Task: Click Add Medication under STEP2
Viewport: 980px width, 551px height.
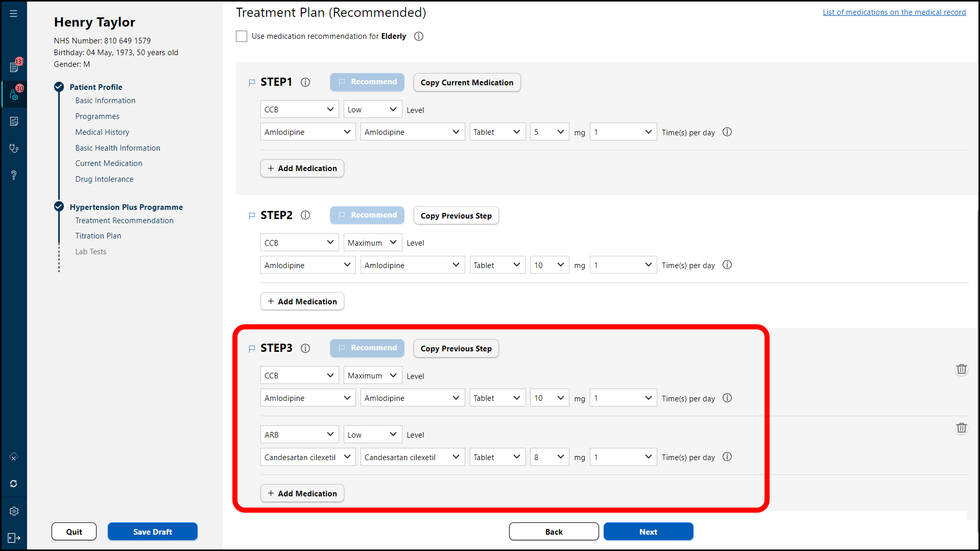Action: point(302,301)
